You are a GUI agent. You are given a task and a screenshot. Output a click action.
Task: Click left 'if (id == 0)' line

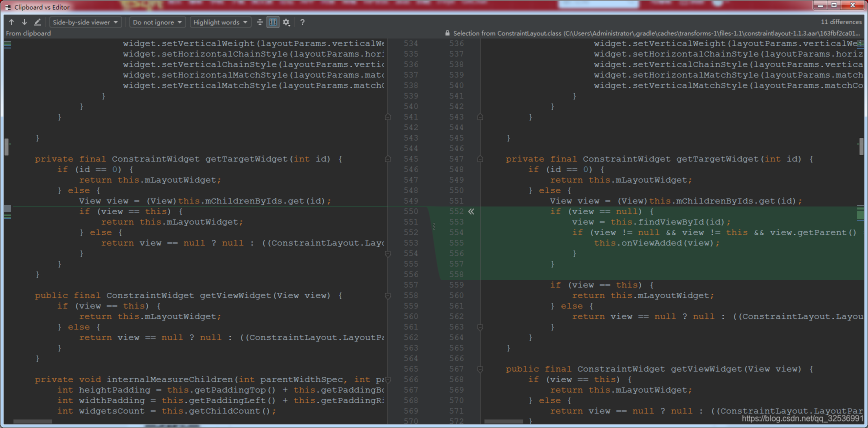95,169
